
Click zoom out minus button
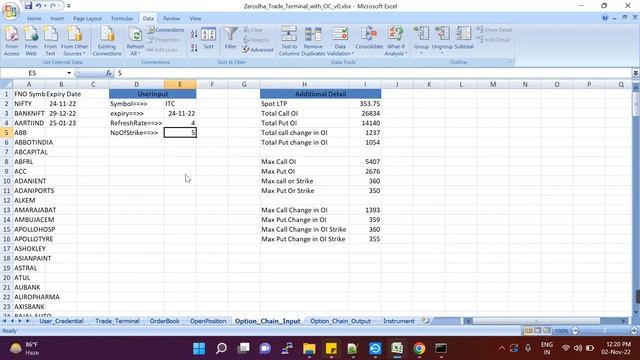coord(576,331)
